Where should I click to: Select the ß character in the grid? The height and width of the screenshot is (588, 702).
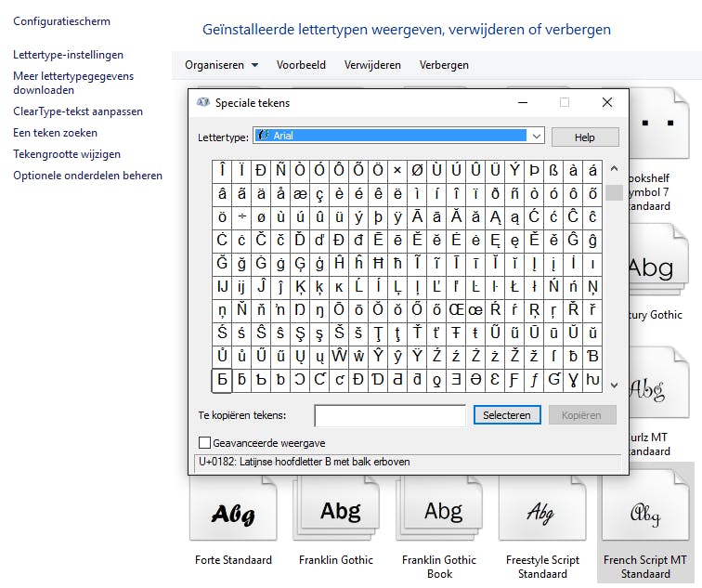pyautogui.click(x=553, y=171)
